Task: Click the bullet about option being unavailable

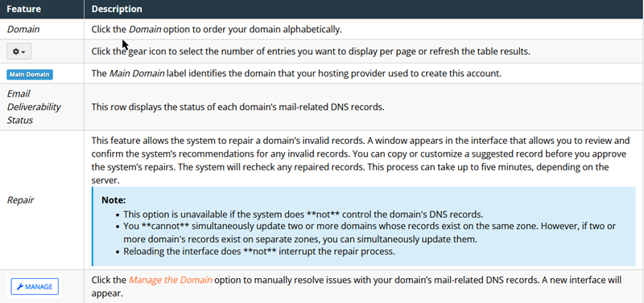Action: click(x=303, y=215)
